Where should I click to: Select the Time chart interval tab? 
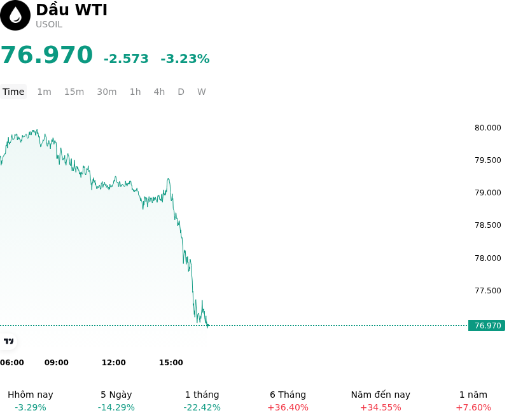13,92
